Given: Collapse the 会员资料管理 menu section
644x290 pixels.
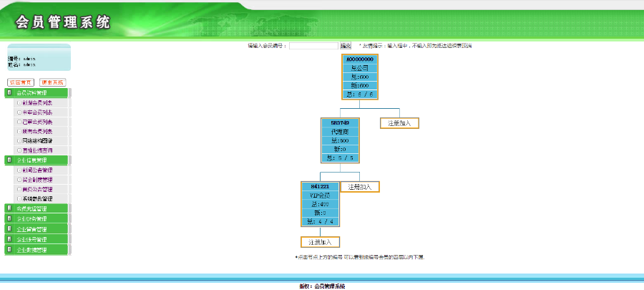Looking at the screenshot, I should click(x=36, y=93).
